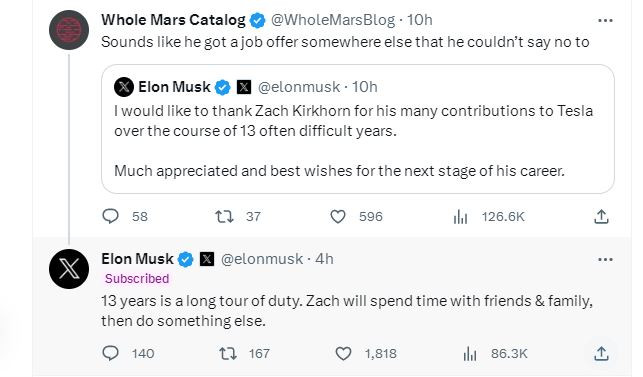Open Elon Musk's X profile avatar
The height and width of the screenshot is (377, 643).
click(x=69, y=269)
